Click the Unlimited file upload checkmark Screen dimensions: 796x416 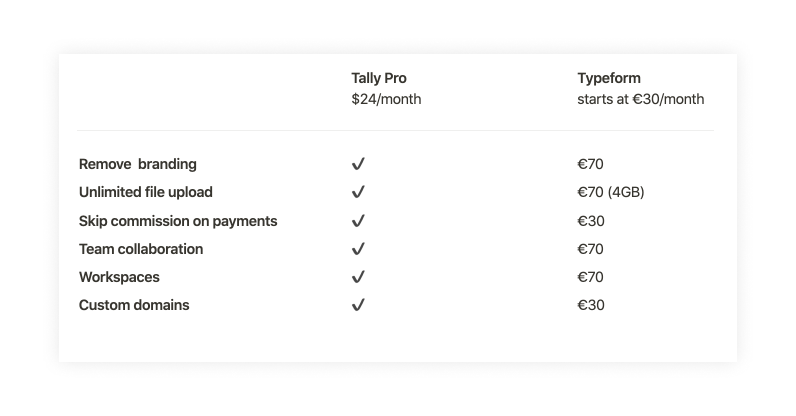[x=358, y=192]
